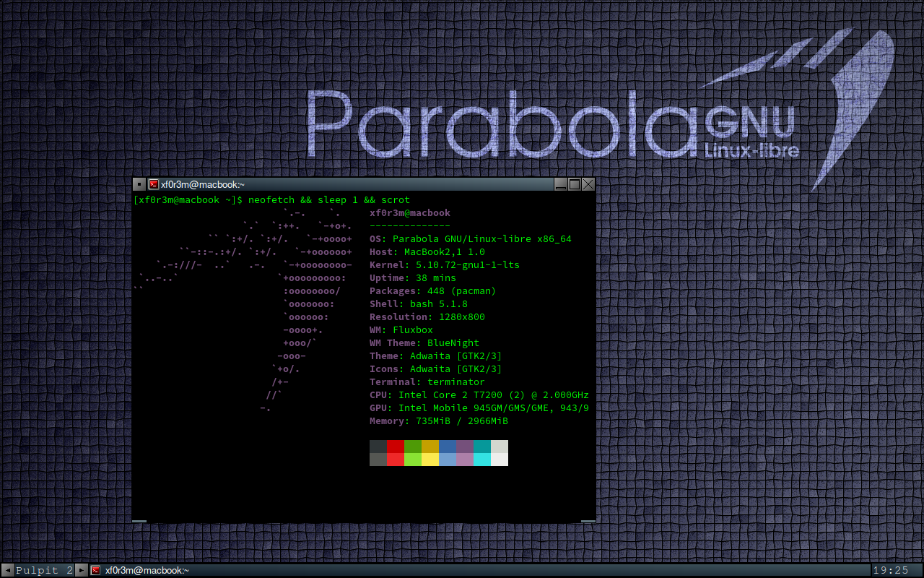
Task: Click the bottom-right window resize grip
Action: pyautogui.click(x=588, y=520)
